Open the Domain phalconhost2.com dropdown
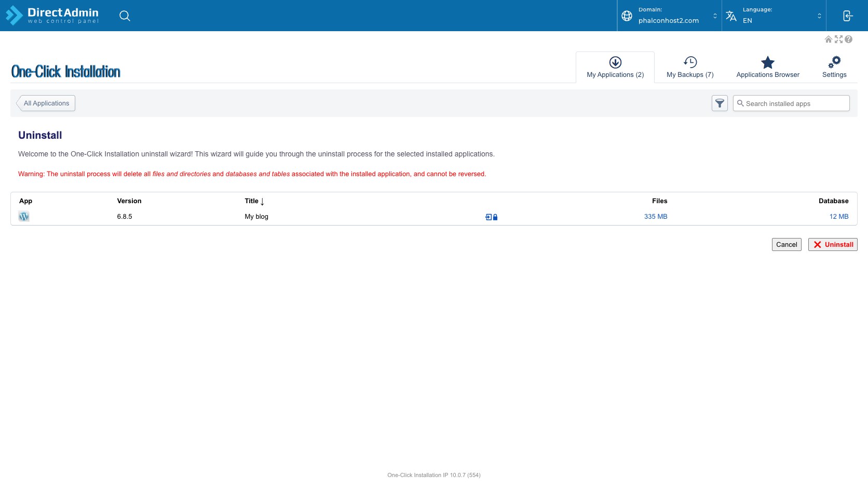 (x=669, y=16)
